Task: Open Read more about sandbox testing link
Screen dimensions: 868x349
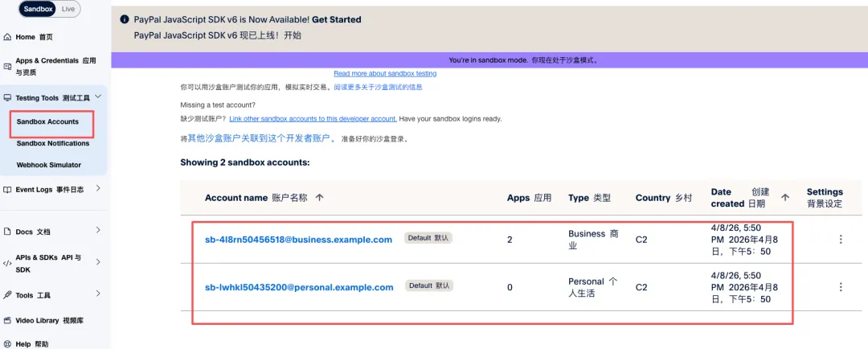Action: 385,74
